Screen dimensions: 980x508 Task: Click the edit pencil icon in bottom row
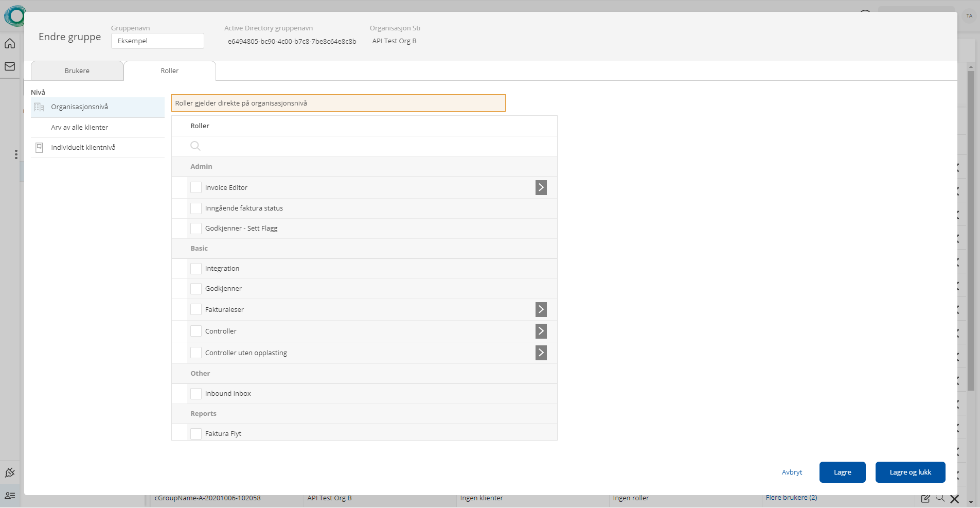pos(925,498)
